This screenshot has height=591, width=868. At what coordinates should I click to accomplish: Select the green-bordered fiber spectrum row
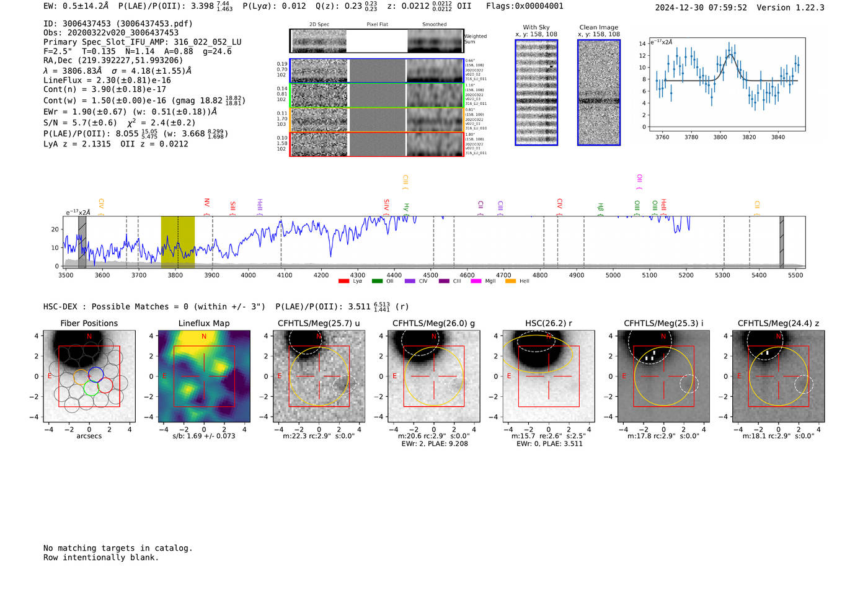[x=377, y=96]
